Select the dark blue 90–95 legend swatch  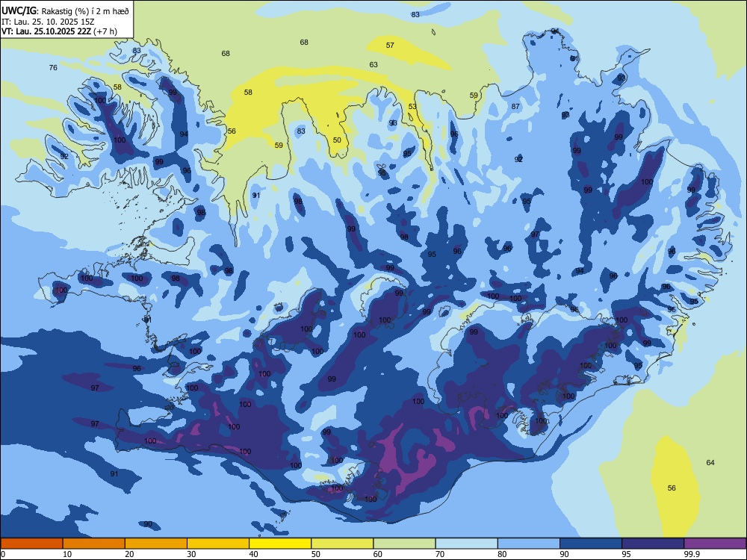(x=591, y=544)
